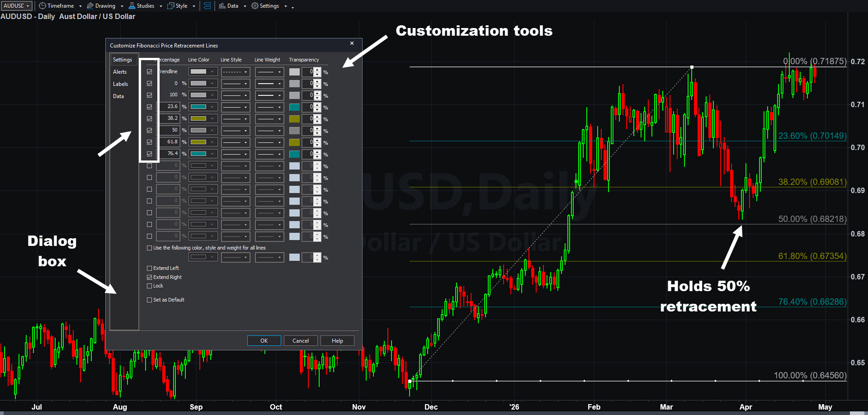Click the Style icon in toolbar
868x415 pixels.
(x=171, y=6)
